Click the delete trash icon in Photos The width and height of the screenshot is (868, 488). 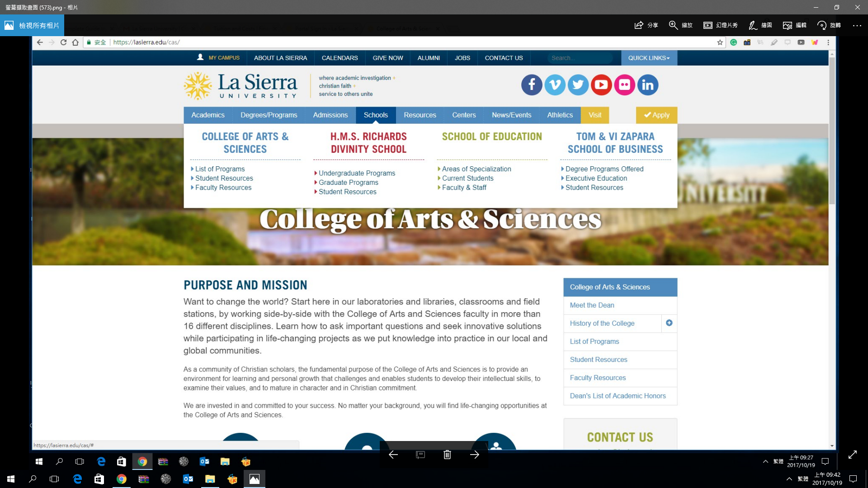click(x=447, y=455)
